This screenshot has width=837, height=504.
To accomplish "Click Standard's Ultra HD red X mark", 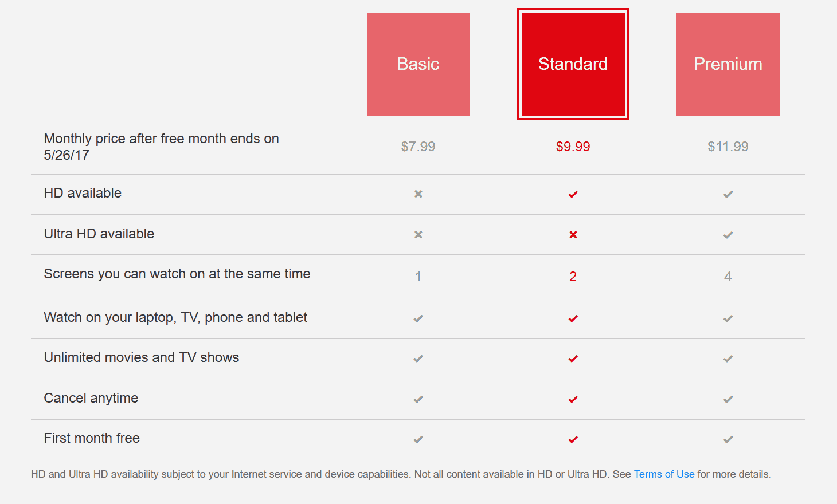I will point(573,235).
